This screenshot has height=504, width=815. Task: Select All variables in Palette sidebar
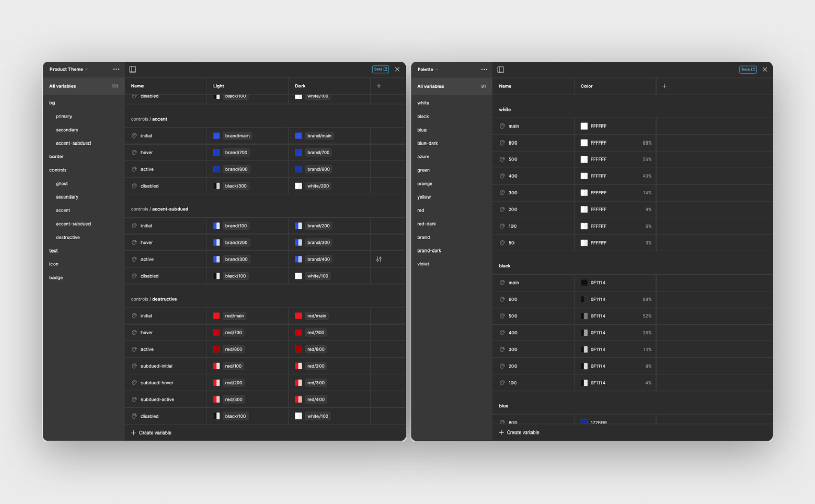coord(451,86)
